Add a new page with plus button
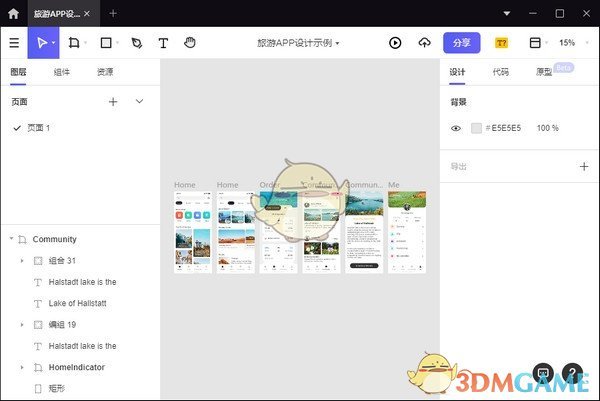Viewport: 600px width, 401px height. tap(113, 101)
